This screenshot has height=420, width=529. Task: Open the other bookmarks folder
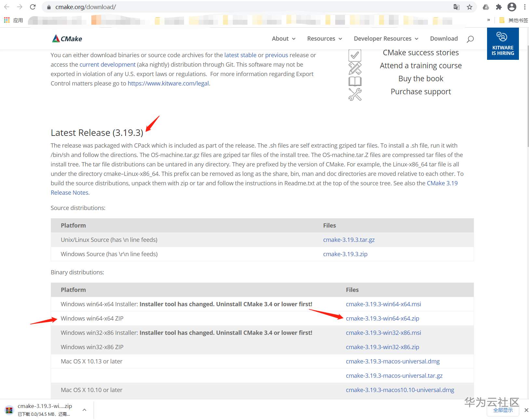(x=513, y=20)
